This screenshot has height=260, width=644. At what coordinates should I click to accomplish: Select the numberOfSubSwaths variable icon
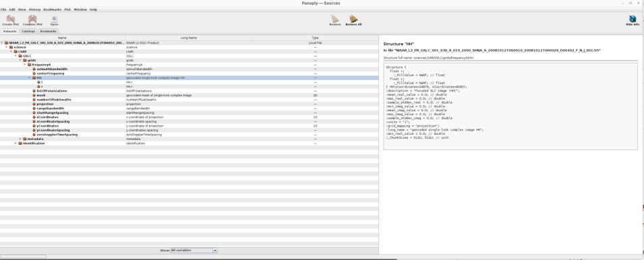(x=34, y=100)
